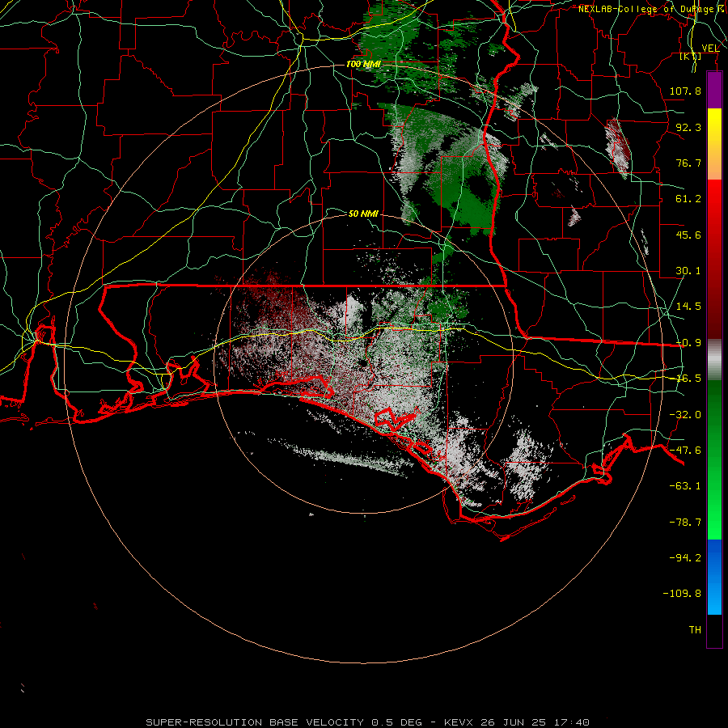Click the [KT] units label above legend
This screenshot has width=728, height=728.
(x=691, y=56)
